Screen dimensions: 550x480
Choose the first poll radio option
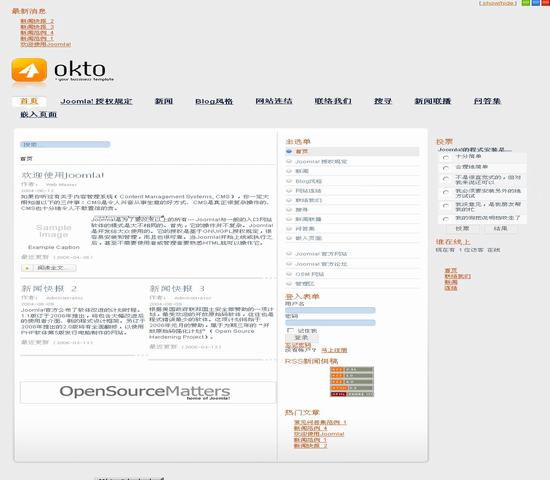pos(446,158)
